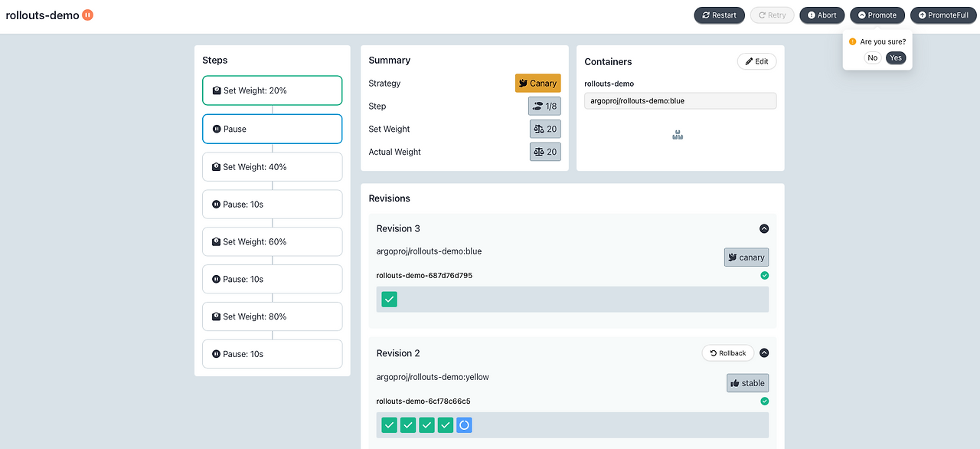The width and height of the screenshot is (980, 449).
Task: Click the rollouts-demo container image field
Action: click(680, 101)
